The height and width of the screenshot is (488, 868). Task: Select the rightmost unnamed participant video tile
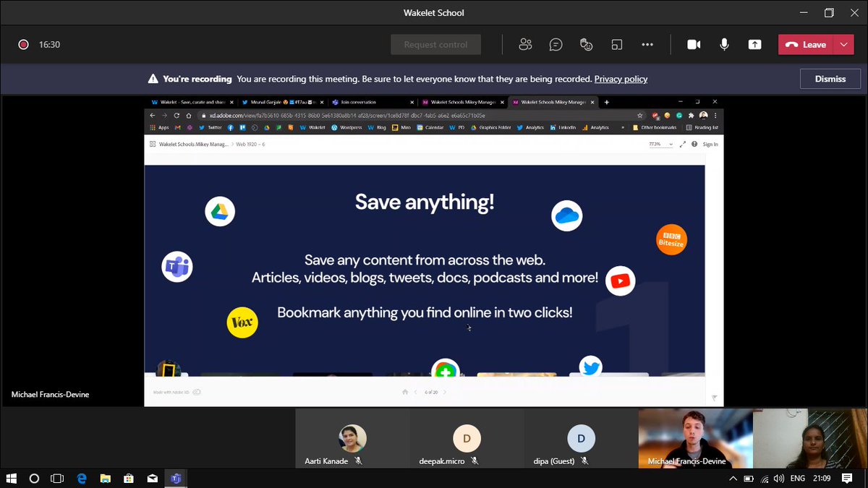tap(809, 440)
